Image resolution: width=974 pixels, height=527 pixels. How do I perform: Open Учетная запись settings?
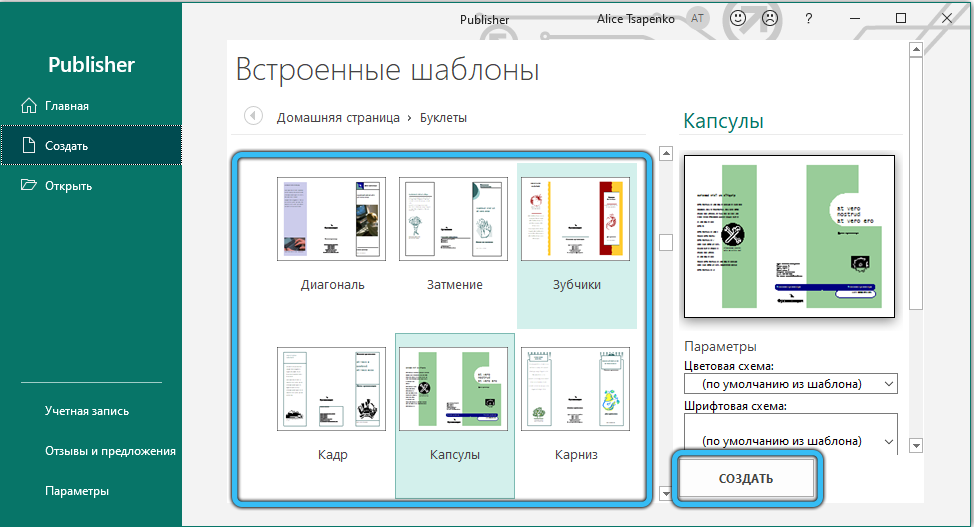pyautogui.click(x=87, y=411)
